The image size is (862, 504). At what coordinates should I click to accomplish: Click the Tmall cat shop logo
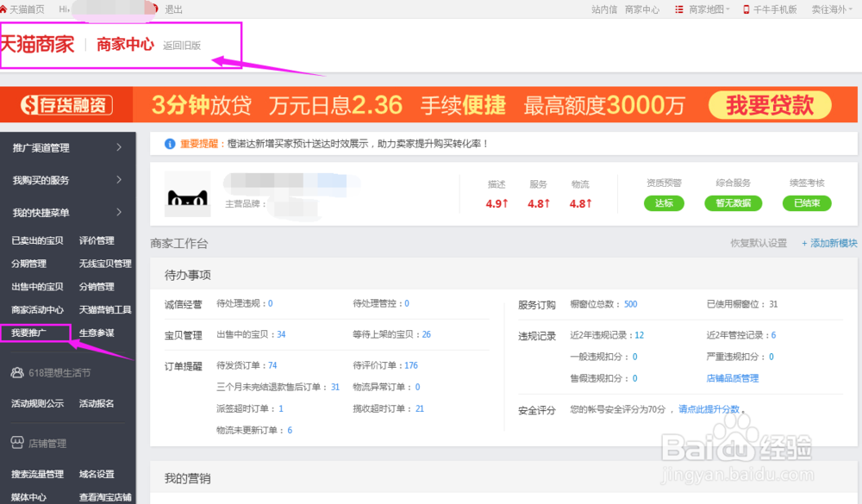click(187, 194)
